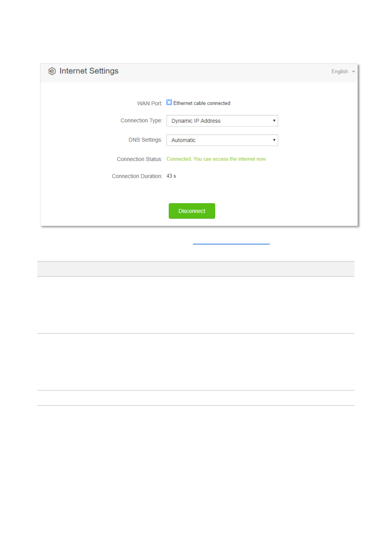Viewport: 392px width, 554px height.
Task: Click the DNS Settings dropdown arrow
Action: pos(274,140)
